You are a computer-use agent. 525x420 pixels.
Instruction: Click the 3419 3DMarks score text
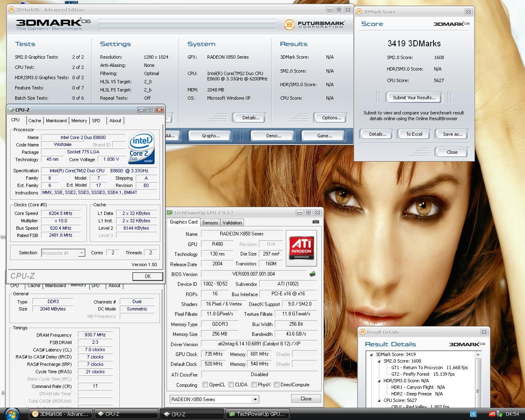414,43
